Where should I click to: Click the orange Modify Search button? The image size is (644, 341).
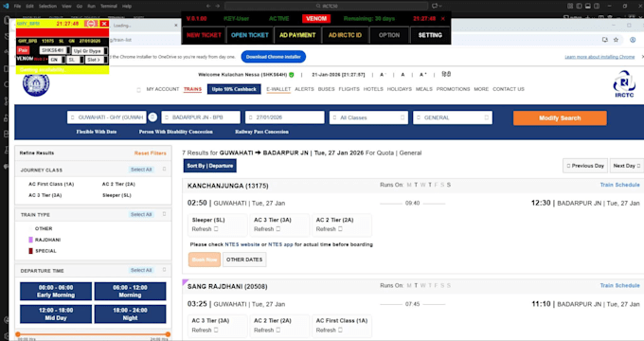click(560, 117)
